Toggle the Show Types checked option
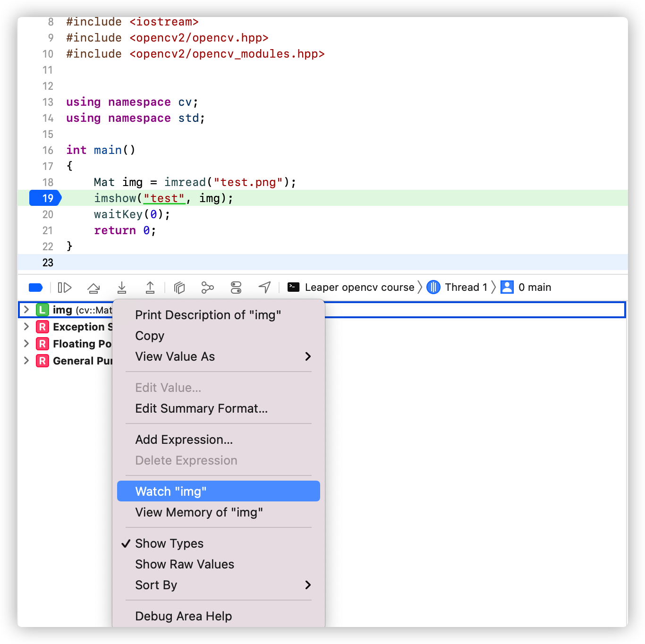645x644 pixels. pyautogui.click(x=169, y=543)
